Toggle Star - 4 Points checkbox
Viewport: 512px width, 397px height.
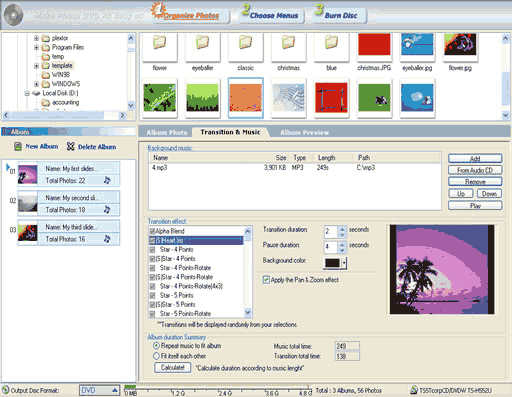[152, 250]
